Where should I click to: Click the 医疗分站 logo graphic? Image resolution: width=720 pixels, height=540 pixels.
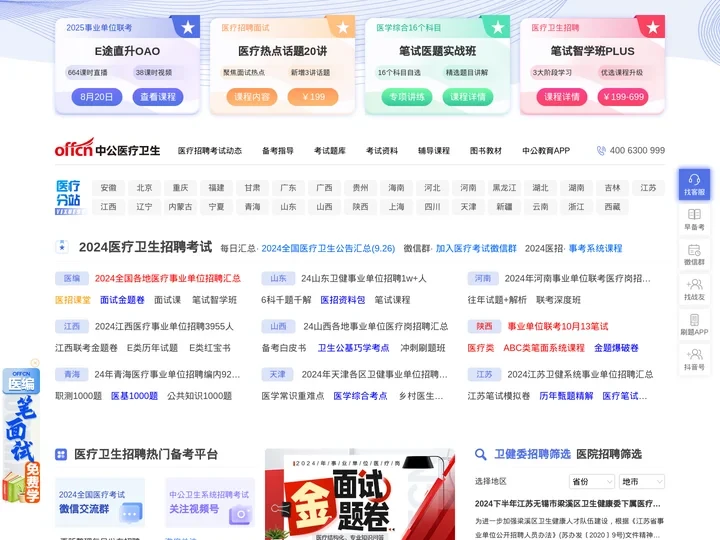pos(70,197)
